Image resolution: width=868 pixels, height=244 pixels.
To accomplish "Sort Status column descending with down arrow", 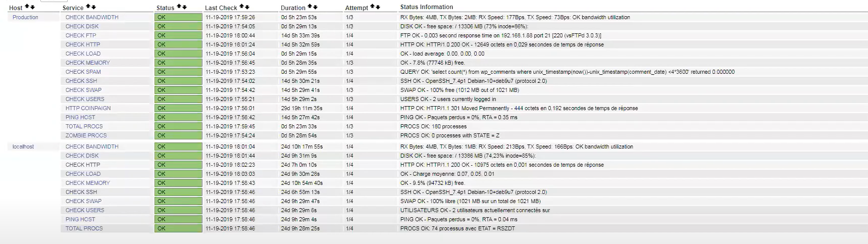I will pyautogui.click(x=184, y=7).
